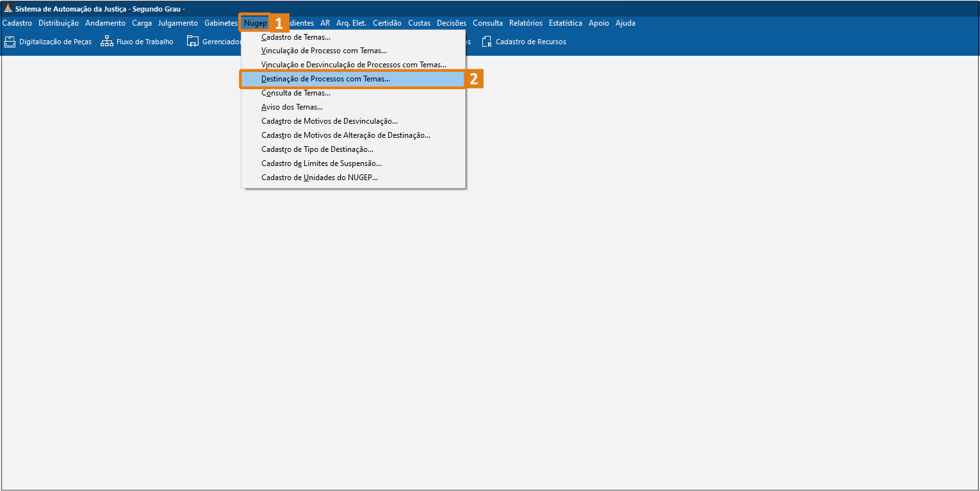This screenshot has height=491, width=980.
Task: Select Vinculação e Desvinculação de Processos com Temas
Action: pos(354,65)
